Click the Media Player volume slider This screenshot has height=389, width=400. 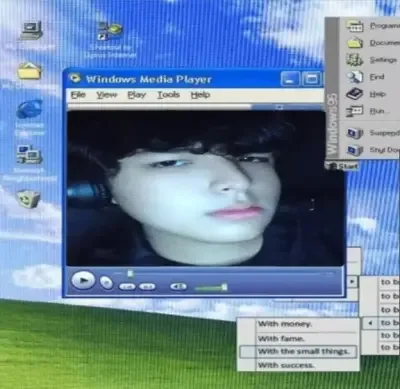211,287
